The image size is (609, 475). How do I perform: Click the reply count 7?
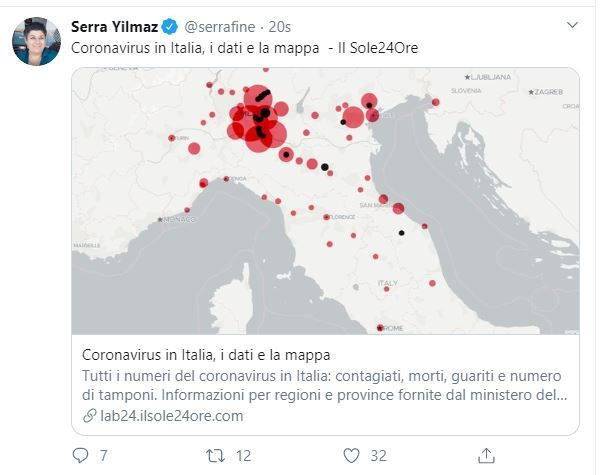pos(104,455)
